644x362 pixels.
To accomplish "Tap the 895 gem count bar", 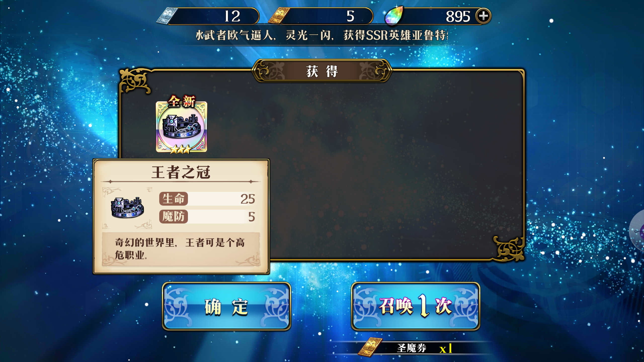I will click(438, 16).
